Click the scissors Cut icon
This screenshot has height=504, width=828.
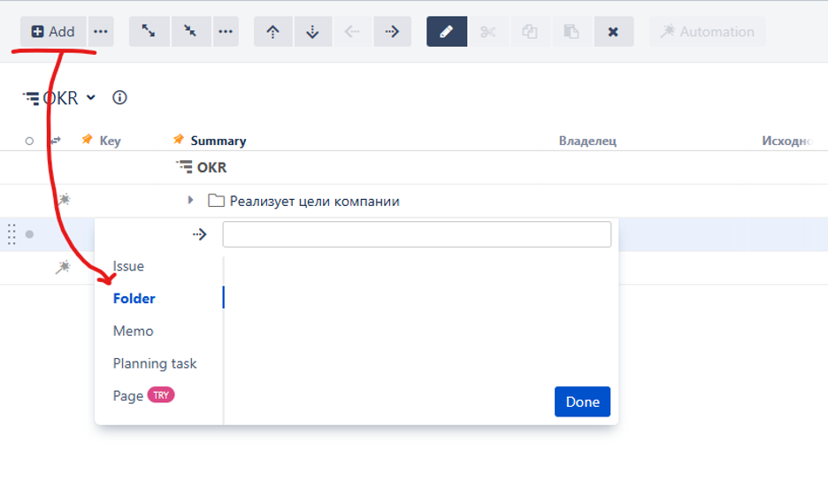[488, 32]
